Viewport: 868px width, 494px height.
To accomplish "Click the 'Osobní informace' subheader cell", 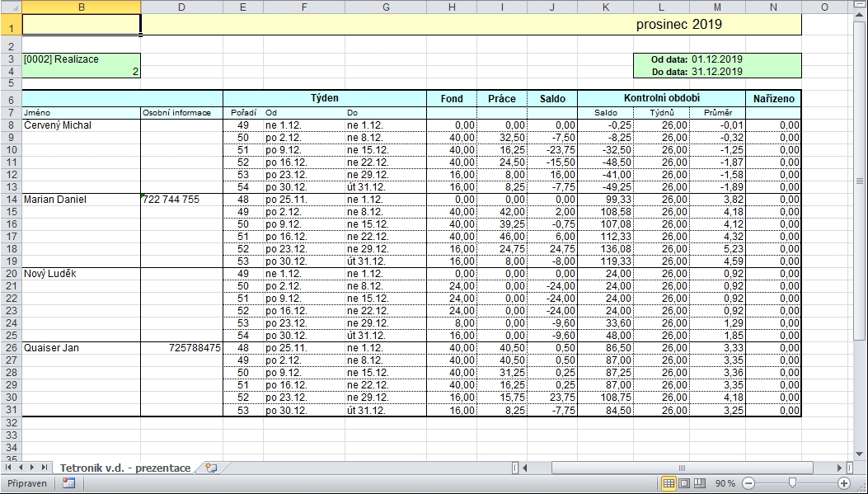I will point(181,113).
